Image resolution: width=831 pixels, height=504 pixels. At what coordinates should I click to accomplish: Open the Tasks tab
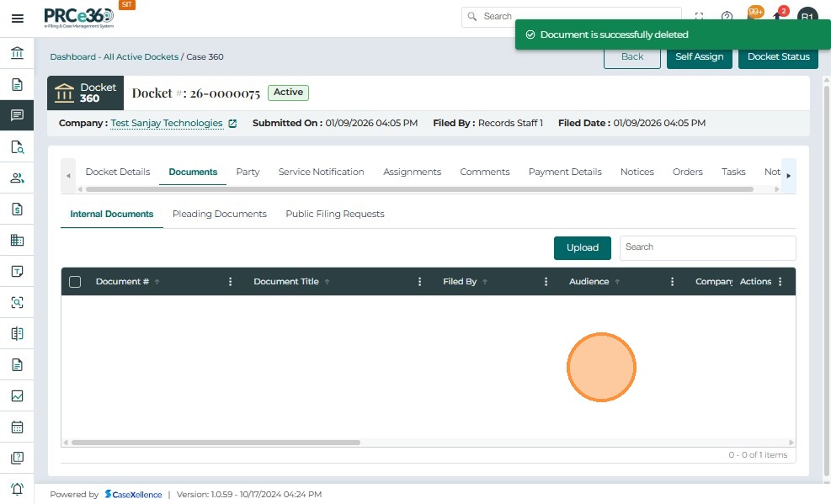coord(733,172)
